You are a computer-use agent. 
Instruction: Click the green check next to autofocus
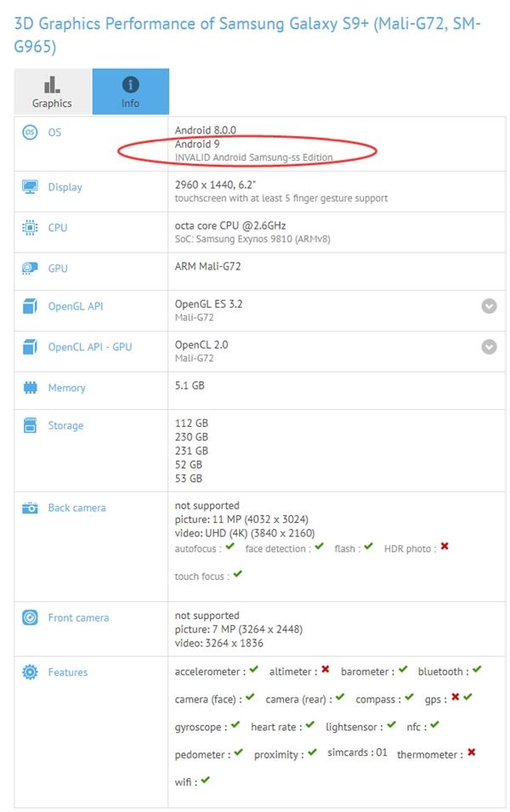click(x=230, y=547)
